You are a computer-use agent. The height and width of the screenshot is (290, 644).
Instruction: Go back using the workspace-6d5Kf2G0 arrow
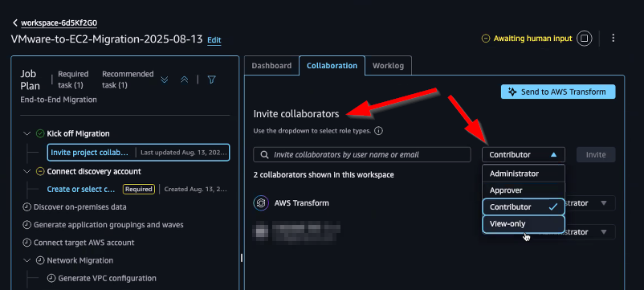click(x=15, y=22)
